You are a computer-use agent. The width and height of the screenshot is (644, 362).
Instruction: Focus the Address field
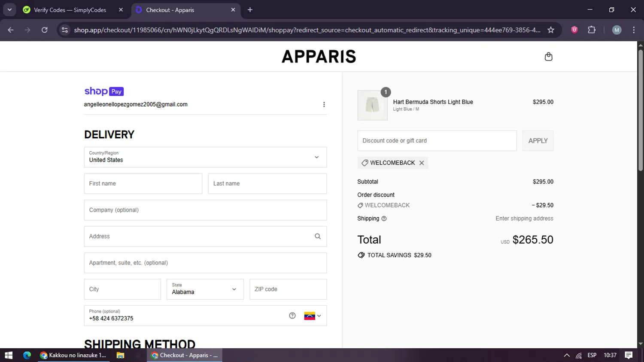coord(205,236)
